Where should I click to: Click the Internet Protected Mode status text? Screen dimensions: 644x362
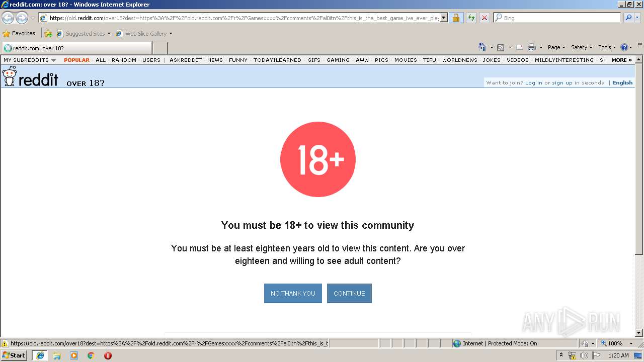pyautogui.click(x=500, y=343)
